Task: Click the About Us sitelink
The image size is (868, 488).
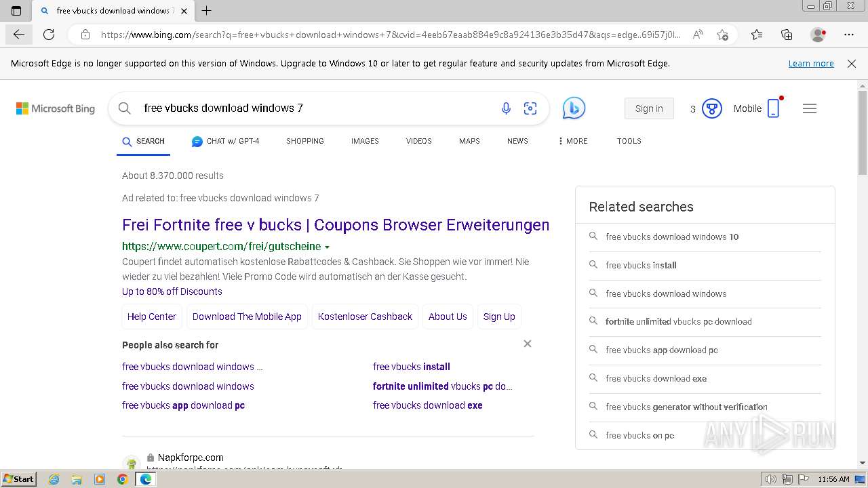Action: pos(448,317)
